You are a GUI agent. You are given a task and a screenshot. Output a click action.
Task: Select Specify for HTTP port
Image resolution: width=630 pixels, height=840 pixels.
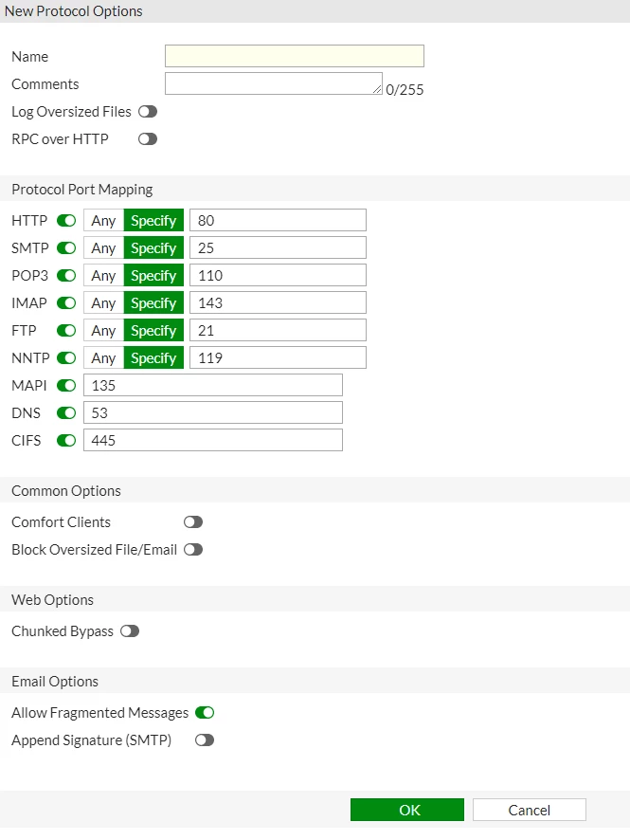click(153, 221)
